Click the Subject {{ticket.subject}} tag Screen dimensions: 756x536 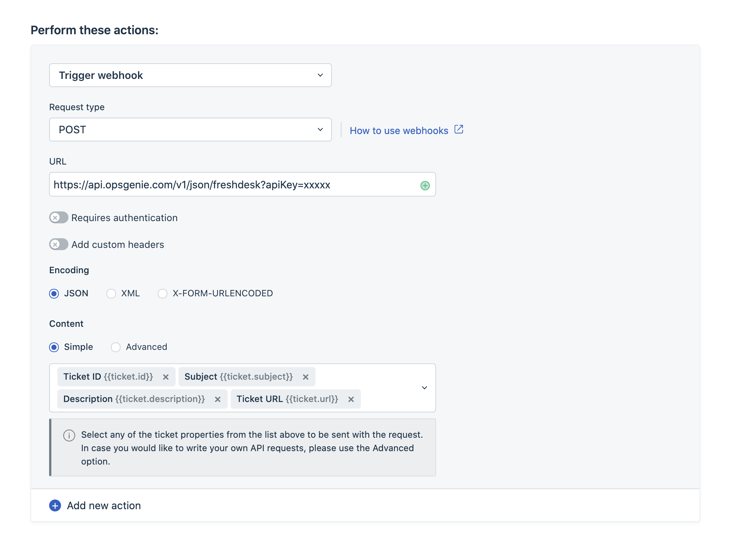pyautogui.click(x=247, y=377)
